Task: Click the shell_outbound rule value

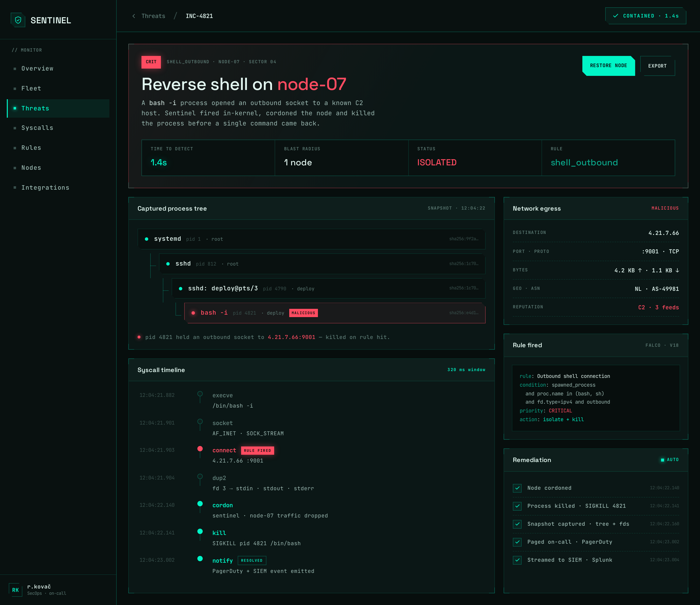Action: click(x=584, y=163)
